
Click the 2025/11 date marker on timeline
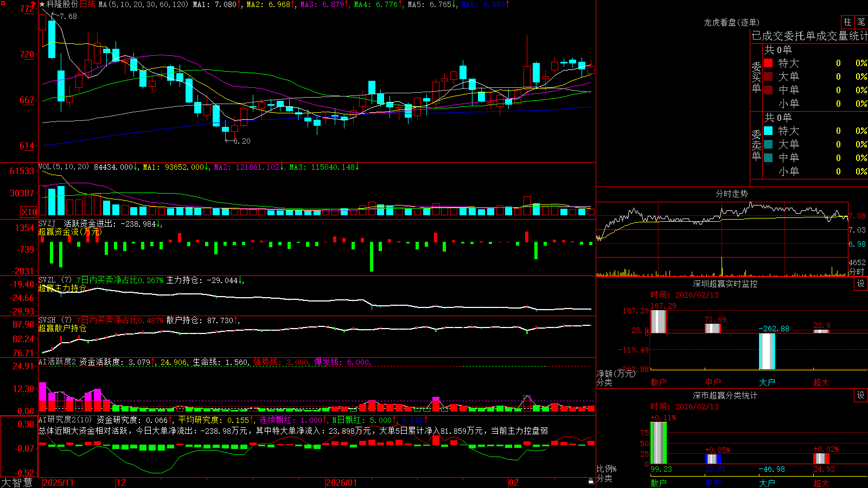(58, 483)
